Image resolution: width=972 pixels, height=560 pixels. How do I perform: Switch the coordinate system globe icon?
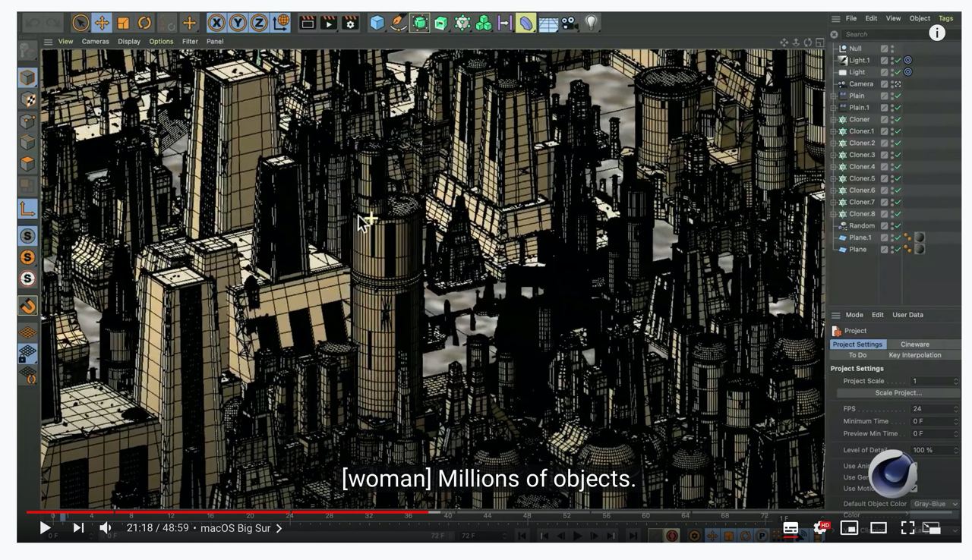tap(280, 23)
